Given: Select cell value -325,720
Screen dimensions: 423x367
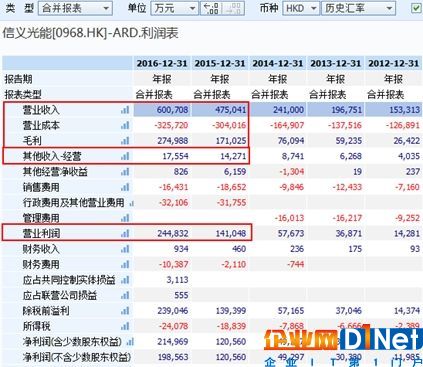Looking at the screenshot, I should click(x=171, y=125).
